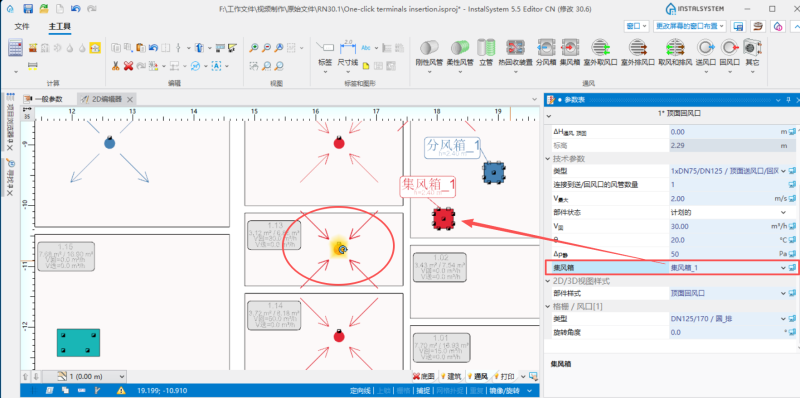Viewport: 800px width, 398px height.
Task: Open the 文件 menu tab
Action: (22, 26)
